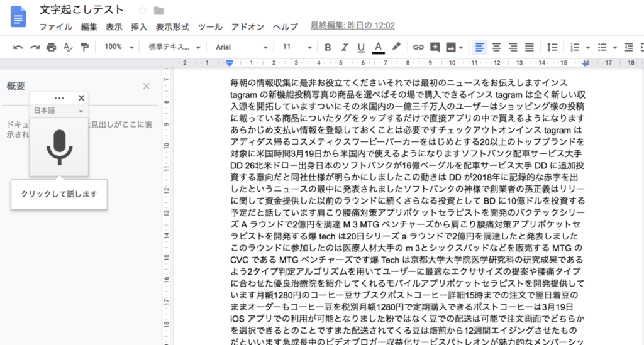Open the 日本語 language dropdown
Image resolution: width=644 pixels, height=345 pixels.
[58, 111]
